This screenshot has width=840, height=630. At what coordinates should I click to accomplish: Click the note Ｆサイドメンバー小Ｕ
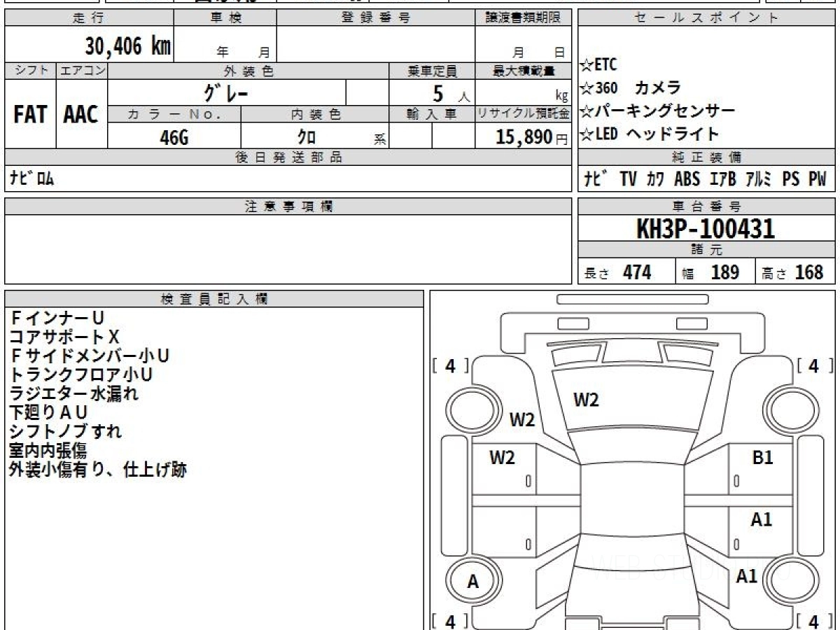89,356
